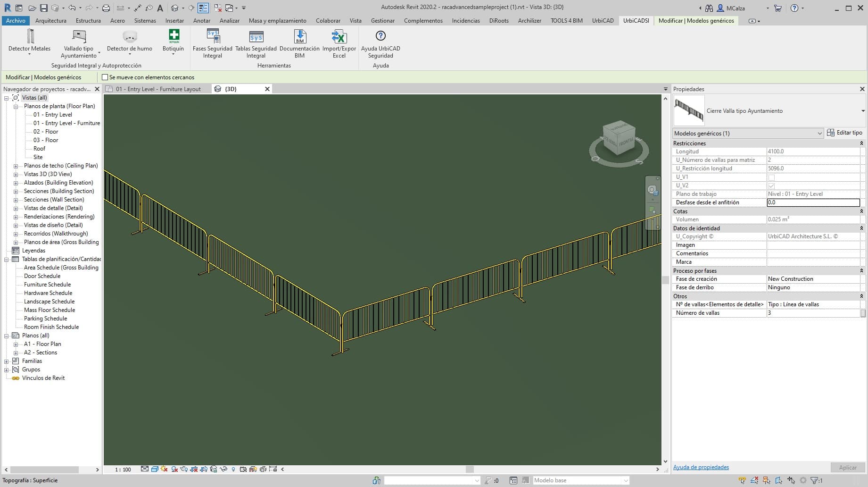Select the Botiquín first-aid icon

coord(174,36)
